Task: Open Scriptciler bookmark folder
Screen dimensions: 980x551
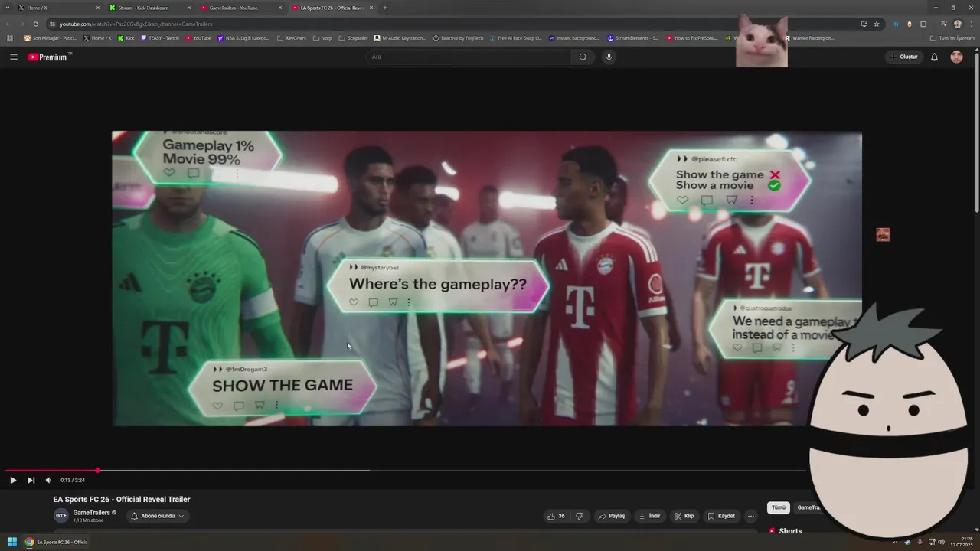Action: 353,37
